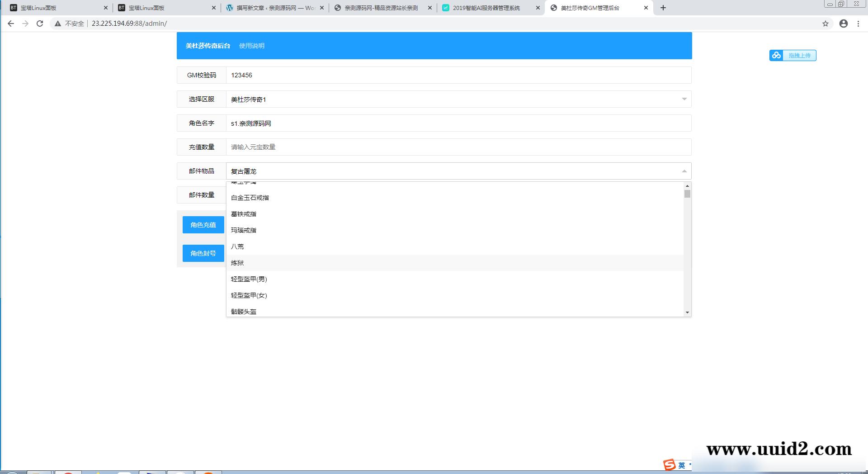The height and width of the screenshot is (474, 868).
Task: Click the 角色充值 button
Action: point(203,225)
